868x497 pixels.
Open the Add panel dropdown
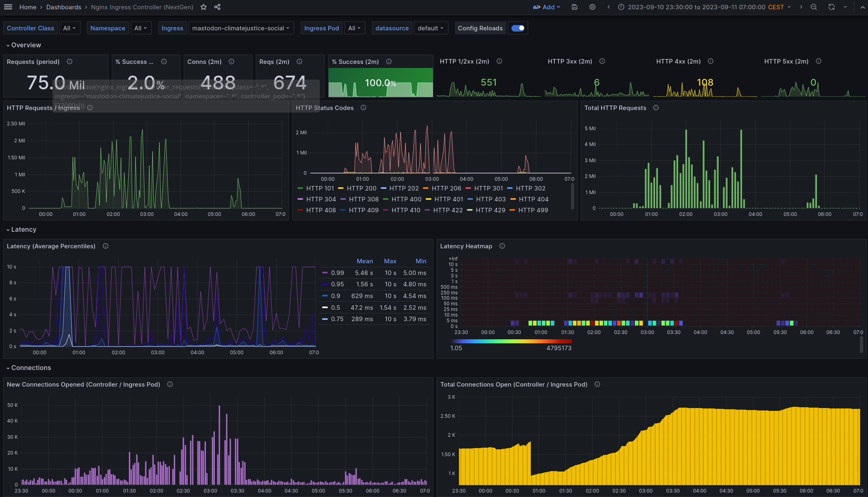pyautogui.click(x=547, y=7)
